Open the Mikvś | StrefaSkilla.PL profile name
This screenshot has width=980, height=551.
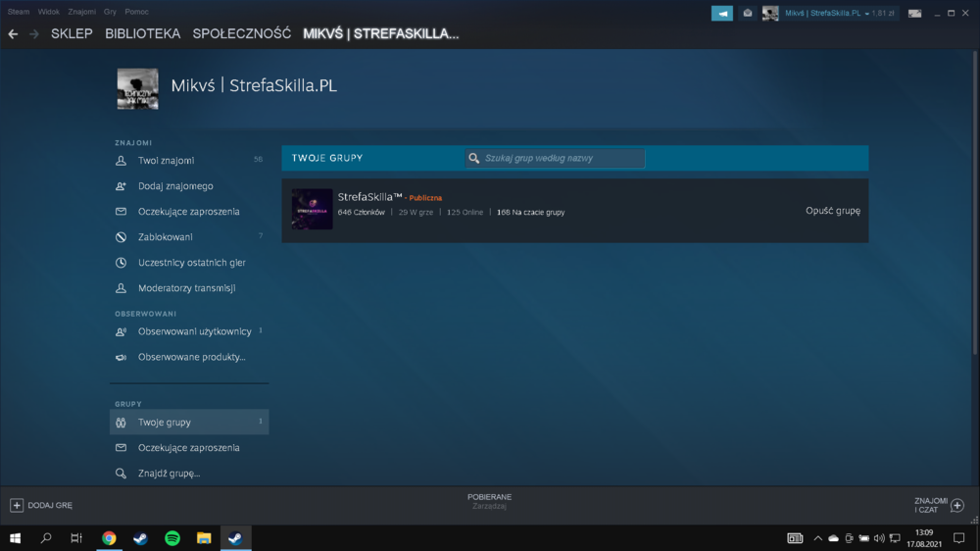254,85
